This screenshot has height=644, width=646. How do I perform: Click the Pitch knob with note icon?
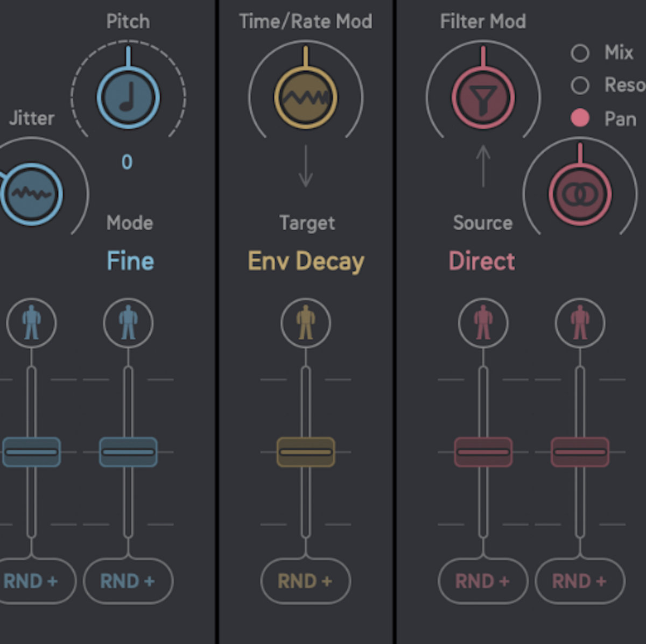pyautogui.click(x=128, y=98)
